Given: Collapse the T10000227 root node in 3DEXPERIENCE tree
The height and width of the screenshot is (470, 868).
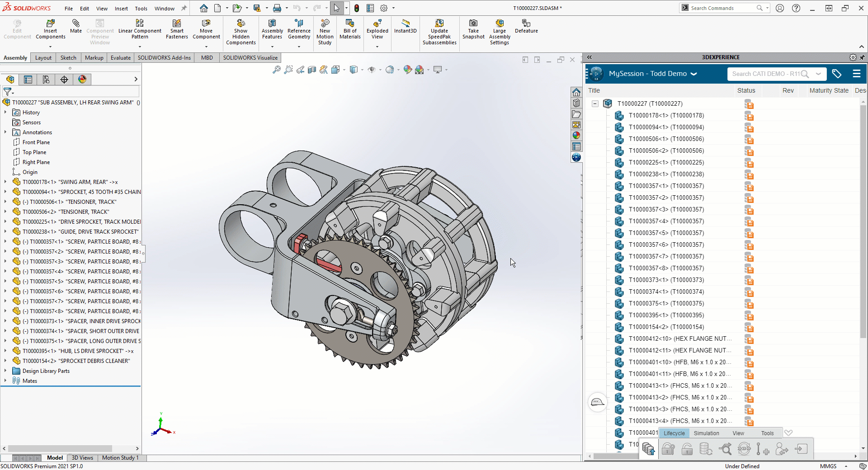Looking at the screenshot, I should [595, 104].
